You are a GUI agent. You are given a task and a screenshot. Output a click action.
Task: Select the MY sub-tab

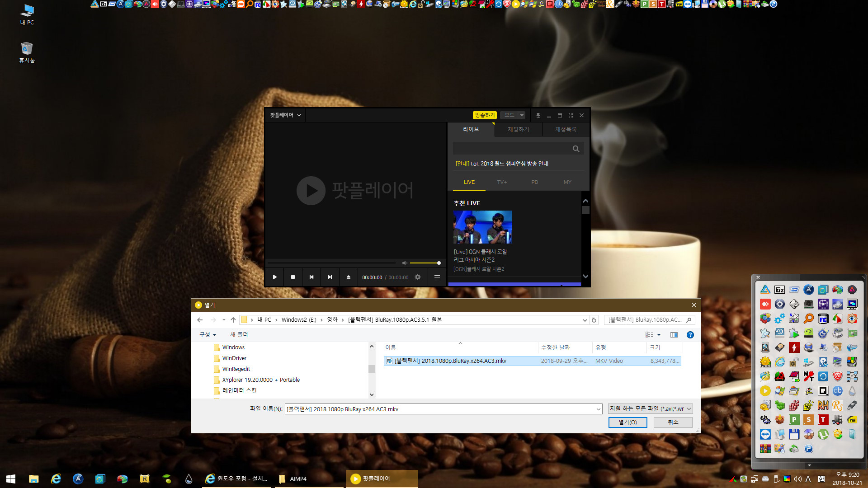(x=567, y=182)
